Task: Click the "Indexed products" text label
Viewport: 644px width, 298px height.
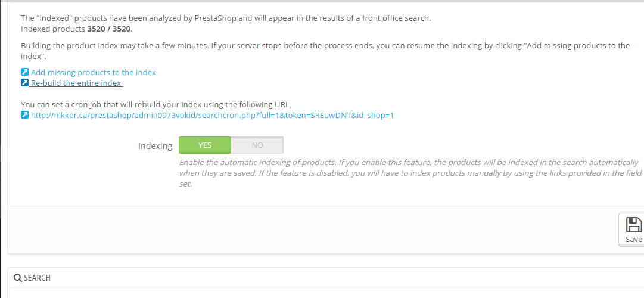Action: (x=54, y=29)
